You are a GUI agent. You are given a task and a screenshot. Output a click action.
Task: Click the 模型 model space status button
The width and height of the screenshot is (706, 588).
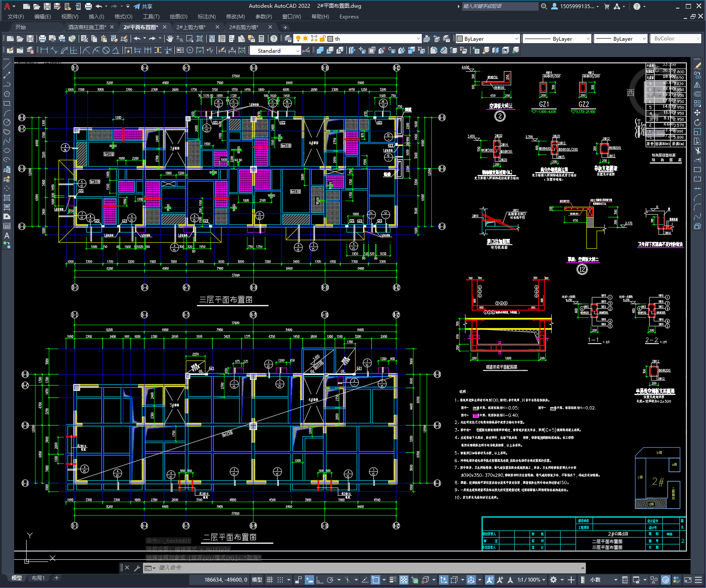coord(257,580)
